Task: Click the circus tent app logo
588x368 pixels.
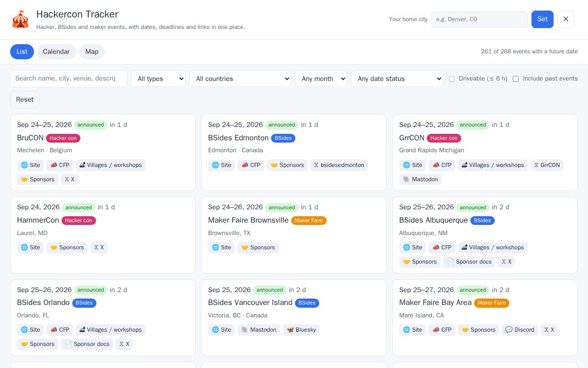Action: point(20,19)
